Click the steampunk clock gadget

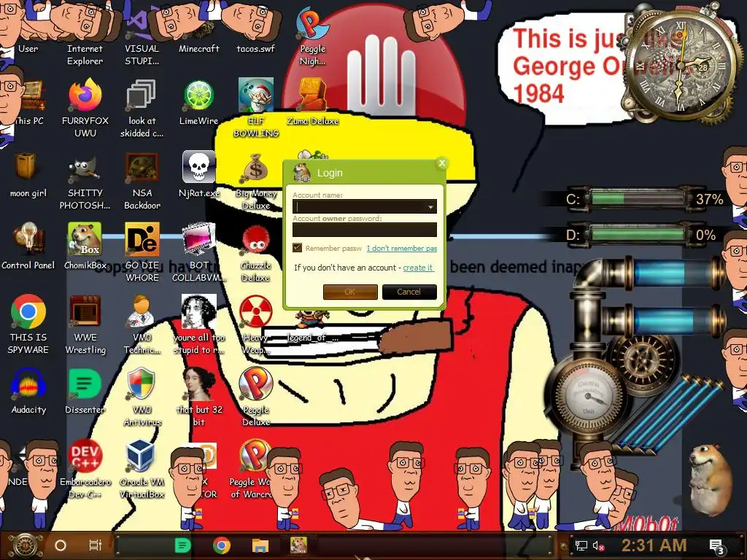681,64
